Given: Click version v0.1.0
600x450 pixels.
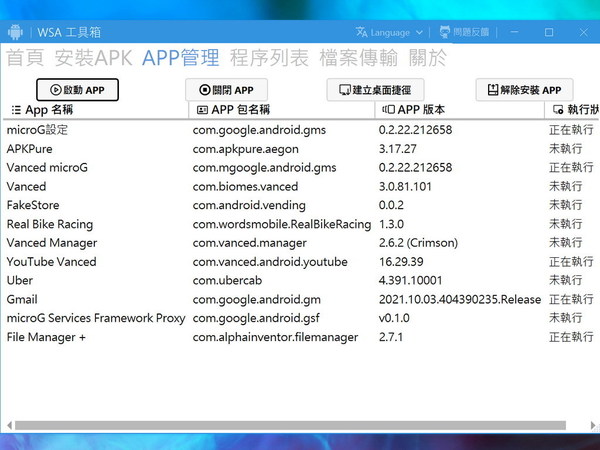Looking at the screenshot, I should [x=394, y=318].
